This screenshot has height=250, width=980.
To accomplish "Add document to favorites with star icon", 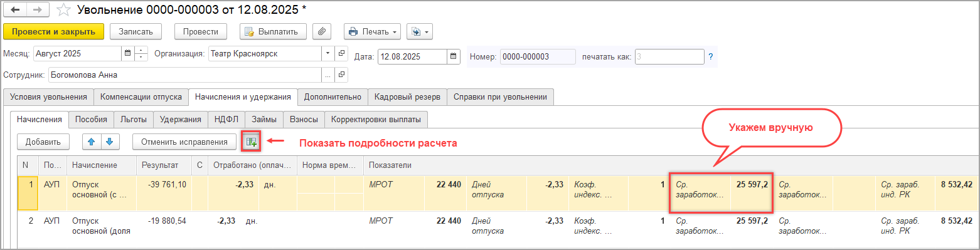I will [63, 10].
